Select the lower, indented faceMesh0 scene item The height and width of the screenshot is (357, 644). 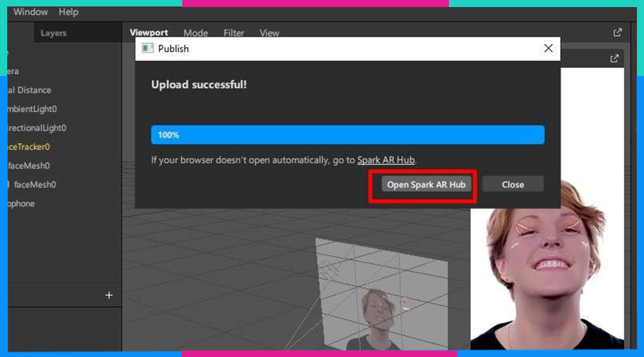[35, 184]
